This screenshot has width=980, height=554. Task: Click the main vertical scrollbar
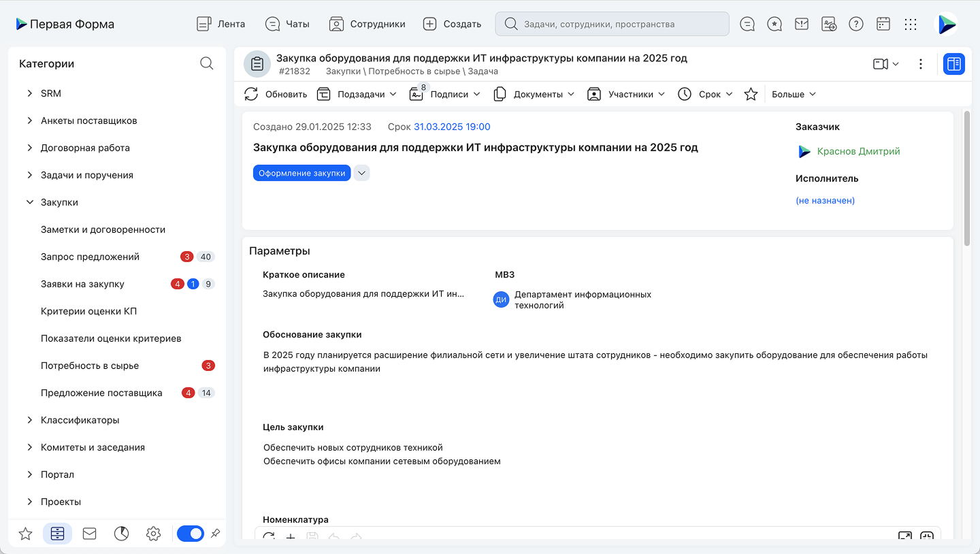tap(967, 177)
